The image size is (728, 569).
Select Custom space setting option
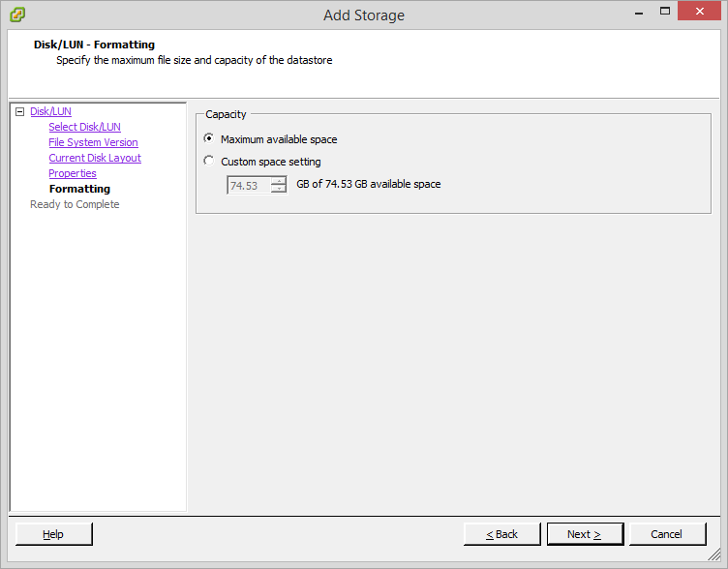pos(209,162)
